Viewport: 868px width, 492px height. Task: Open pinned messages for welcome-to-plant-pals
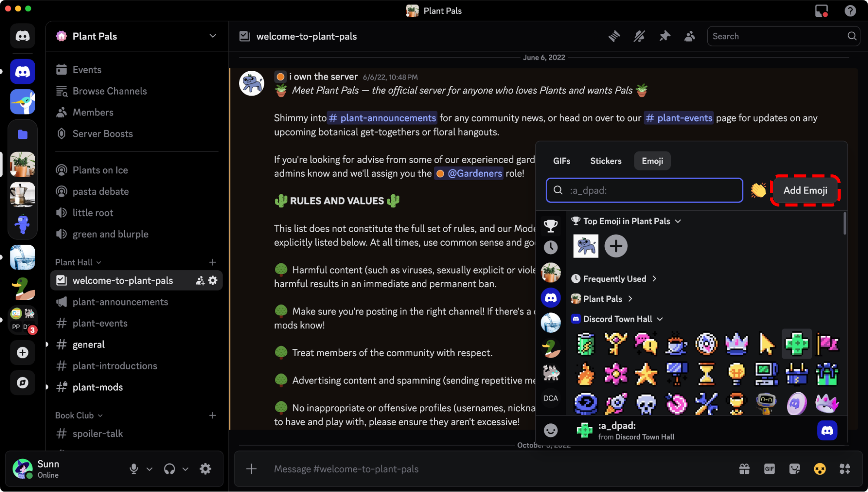click(664, 36)
